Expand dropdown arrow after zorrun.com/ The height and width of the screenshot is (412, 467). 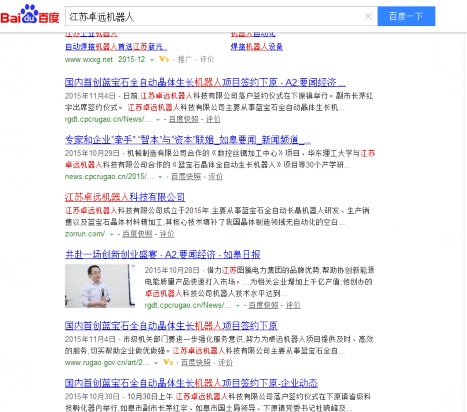(112, 234)
